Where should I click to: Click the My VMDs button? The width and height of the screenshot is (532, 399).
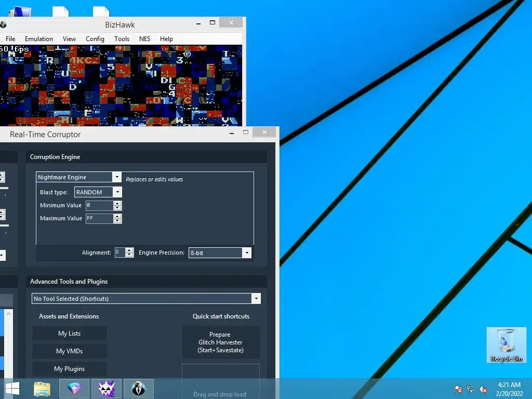pos(70,351)
